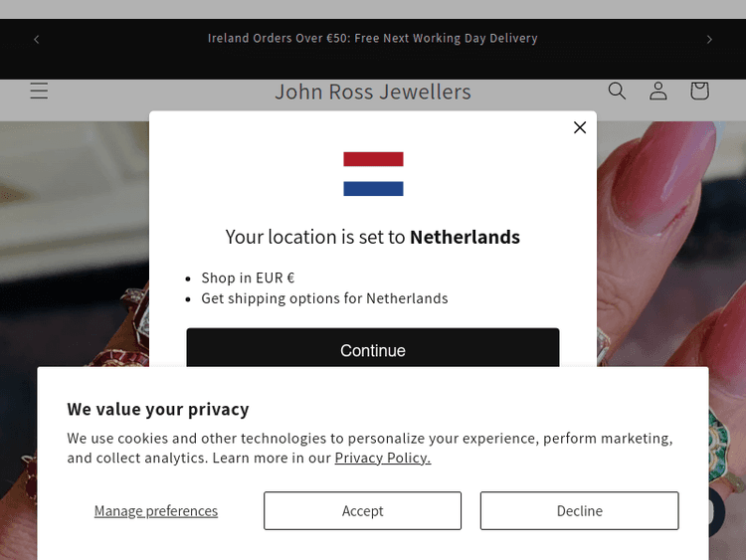
Task: Follow the Privacy Policy link
Action: pyautogui.click(x=382, y=458)
